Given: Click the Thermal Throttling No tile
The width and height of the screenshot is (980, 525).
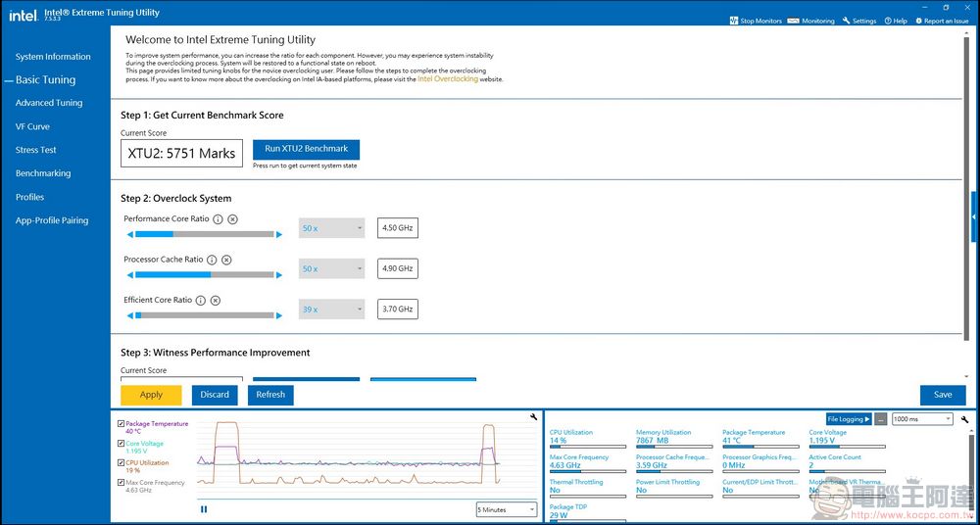Looking at the screenshot, I should (x=587, y=488).
